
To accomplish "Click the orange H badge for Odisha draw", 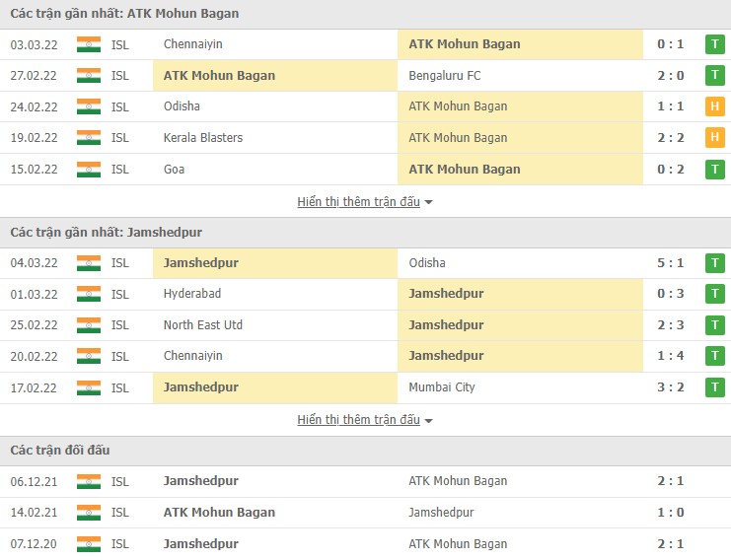I will (714, 106).
